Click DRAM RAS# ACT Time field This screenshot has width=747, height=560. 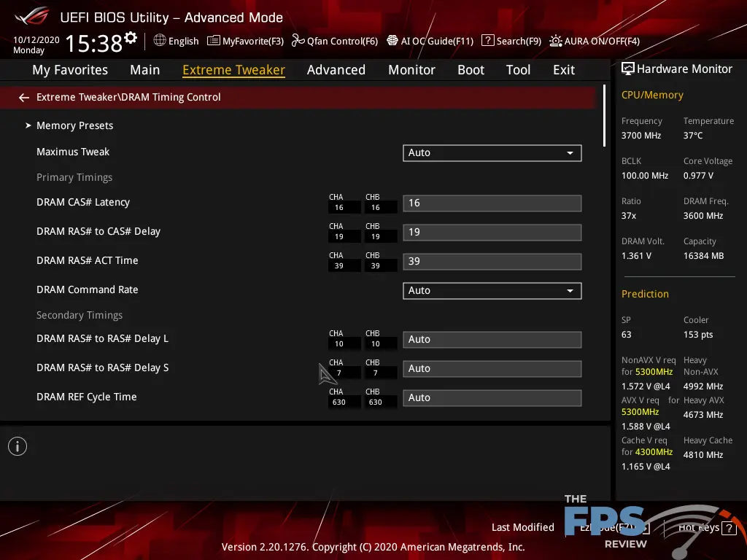(492, 262)
